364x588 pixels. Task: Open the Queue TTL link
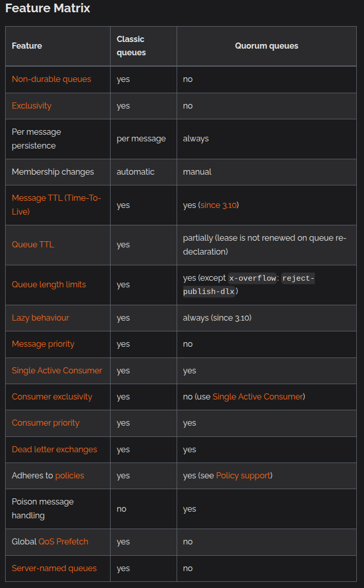33,244
